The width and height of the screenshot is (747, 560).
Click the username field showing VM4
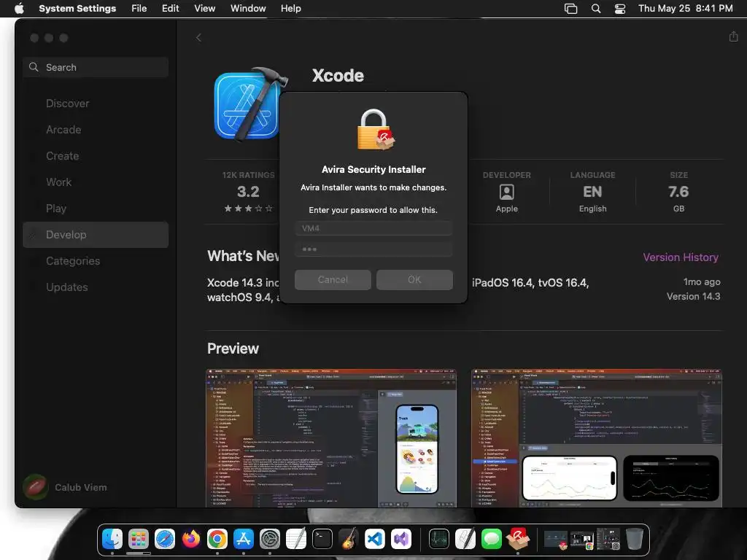click(x=373, y=228)
